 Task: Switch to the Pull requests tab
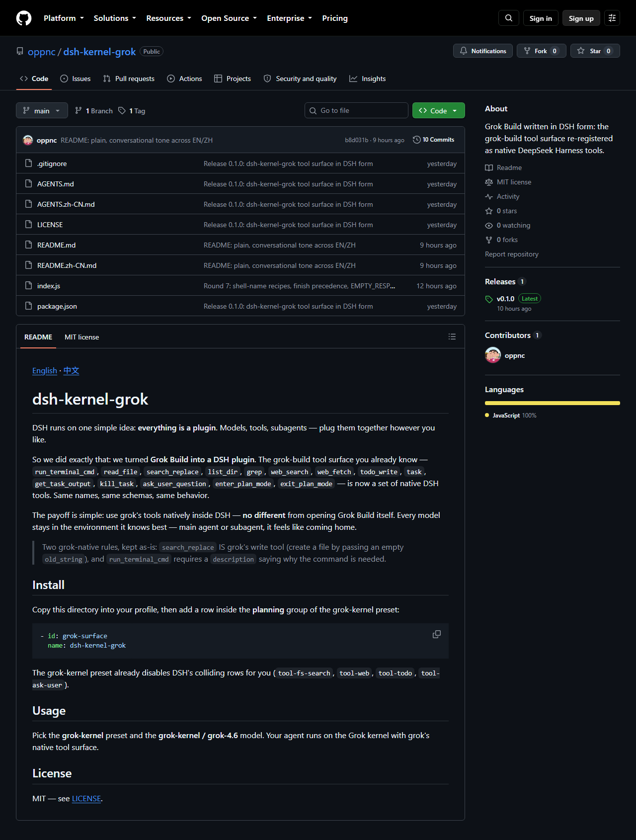pyautogui.click(x=129, y=79)
